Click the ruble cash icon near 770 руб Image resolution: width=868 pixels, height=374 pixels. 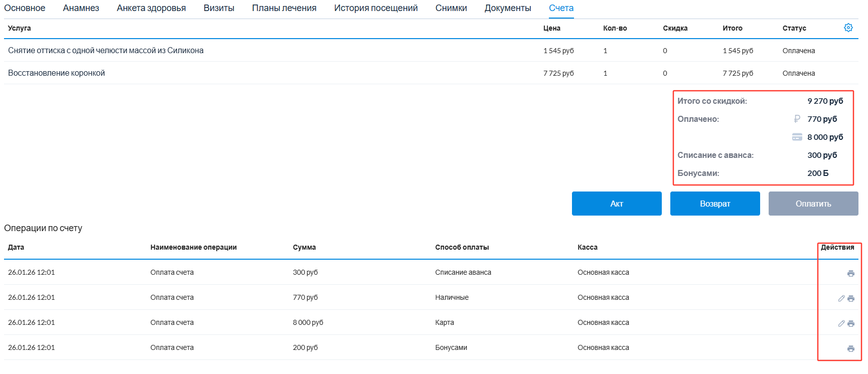pos(797,119)
